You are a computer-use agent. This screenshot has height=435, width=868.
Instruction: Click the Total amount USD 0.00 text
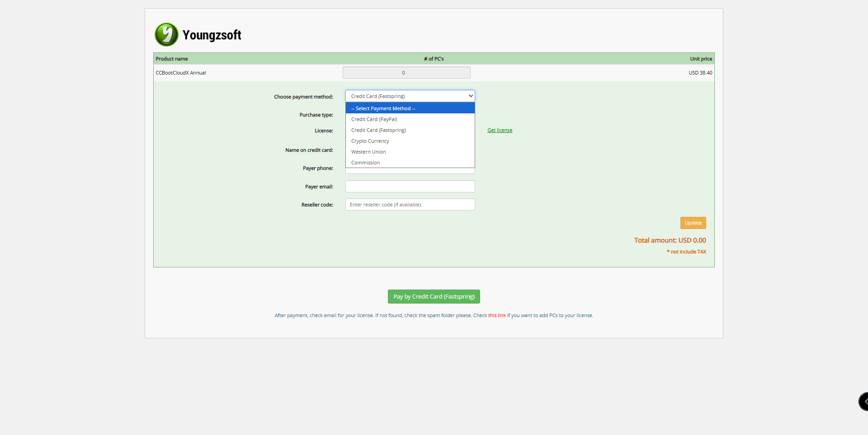point(670,240)
